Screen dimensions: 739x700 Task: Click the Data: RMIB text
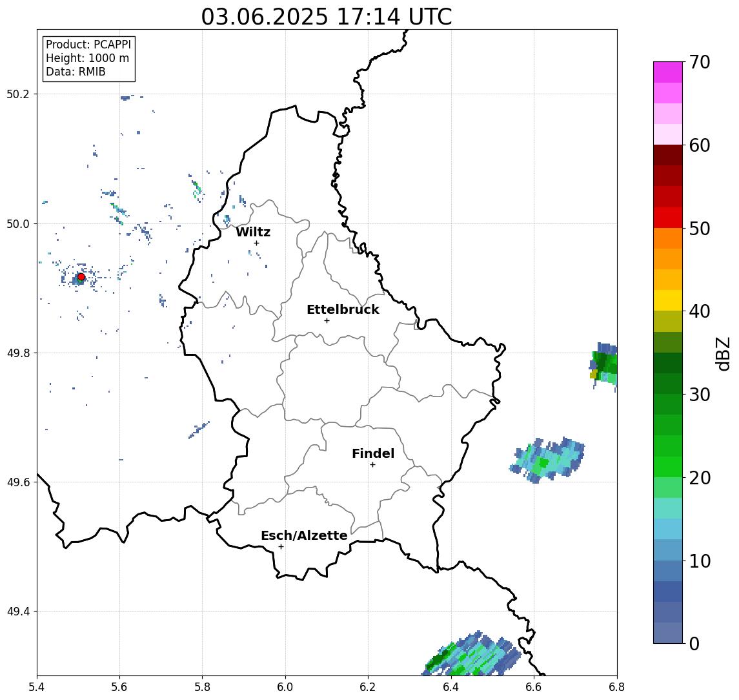tap(76, 72)
